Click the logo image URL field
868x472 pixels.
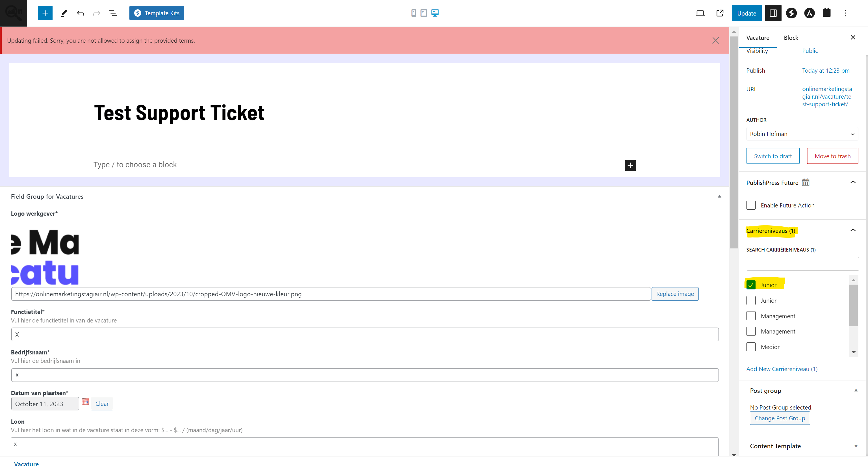tap(331, 294)
